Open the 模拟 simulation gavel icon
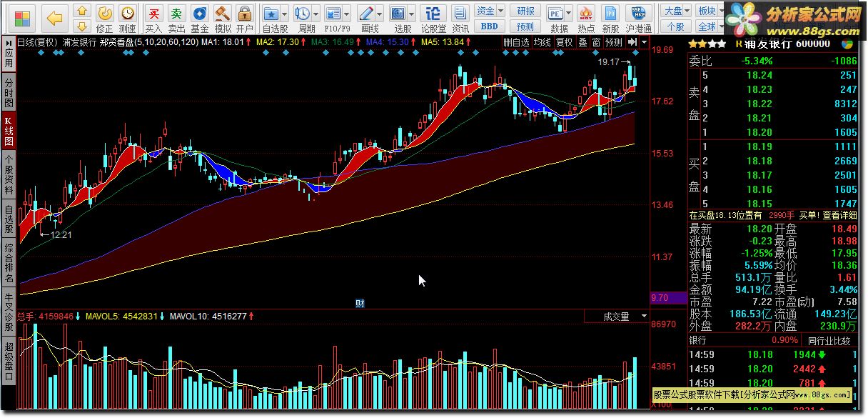Screen dimensions: 868x418 [223, 19]
